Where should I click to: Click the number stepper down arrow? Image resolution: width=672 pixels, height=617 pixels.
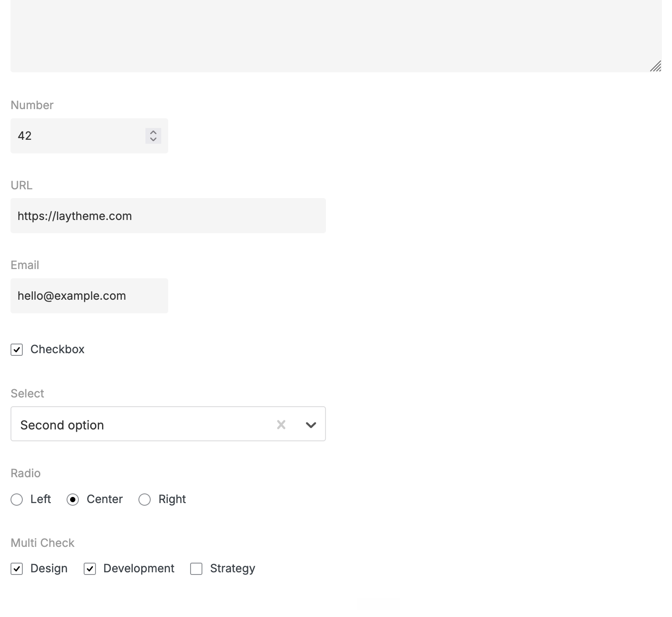153,140
